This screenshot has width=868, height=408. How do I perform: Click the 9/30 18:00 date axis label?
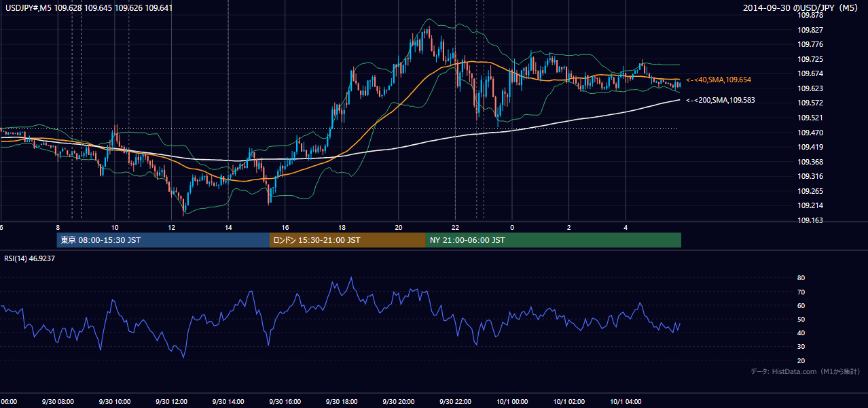(x=342, y=402)
